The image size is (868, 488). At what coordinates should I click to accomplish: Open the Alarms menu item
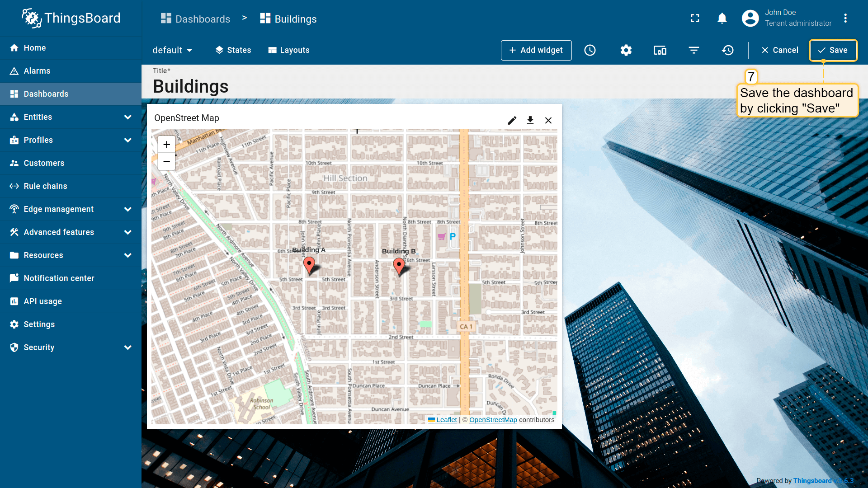tap(37, 71)
